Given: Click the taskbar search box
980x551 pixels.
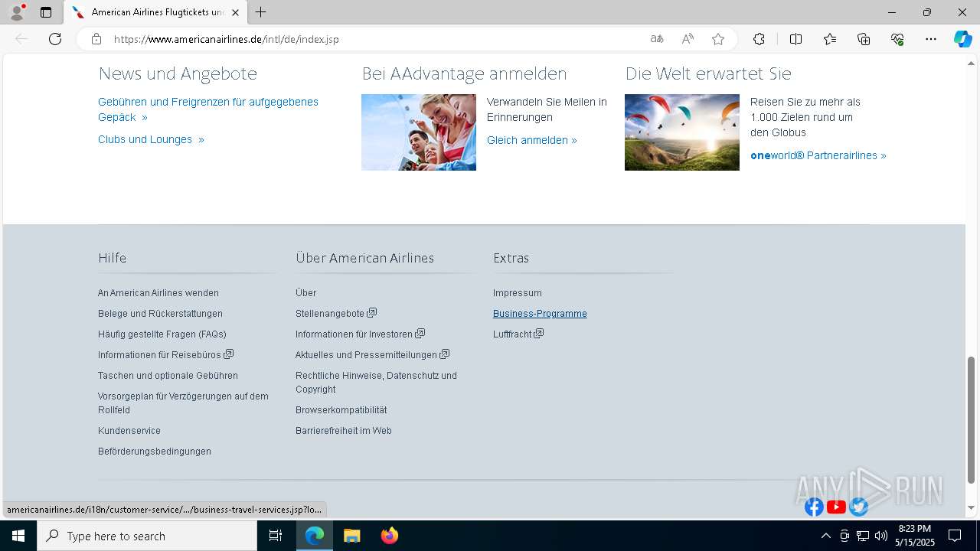Looking at the screenshot, I should [x=147, y=536].
